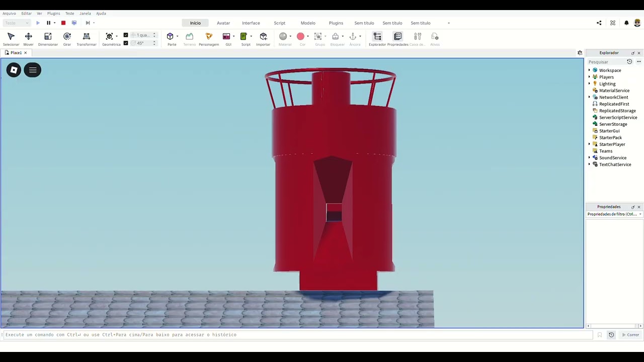Screen dimensions: 644x362
Task: Switch to the Interface tab
Action: (251, 23)
